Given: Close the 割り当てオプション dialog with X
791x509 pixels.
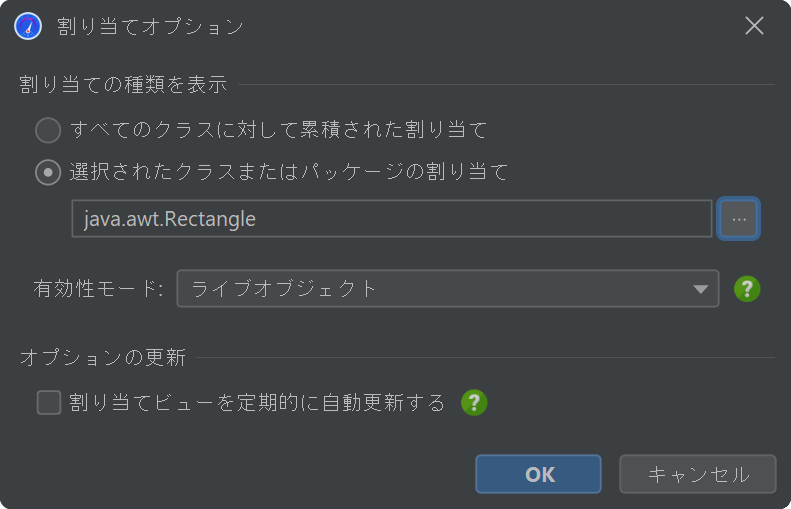Looking at the screenshot, I should 754,25.
